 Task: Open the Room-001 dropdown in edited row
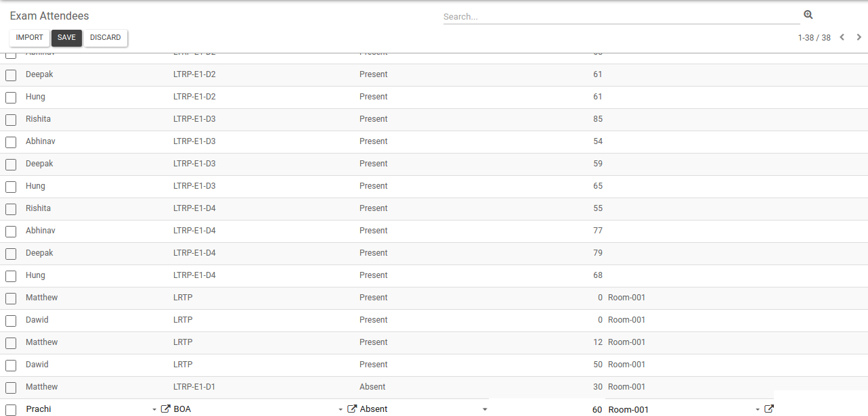(x=758, y=410)
